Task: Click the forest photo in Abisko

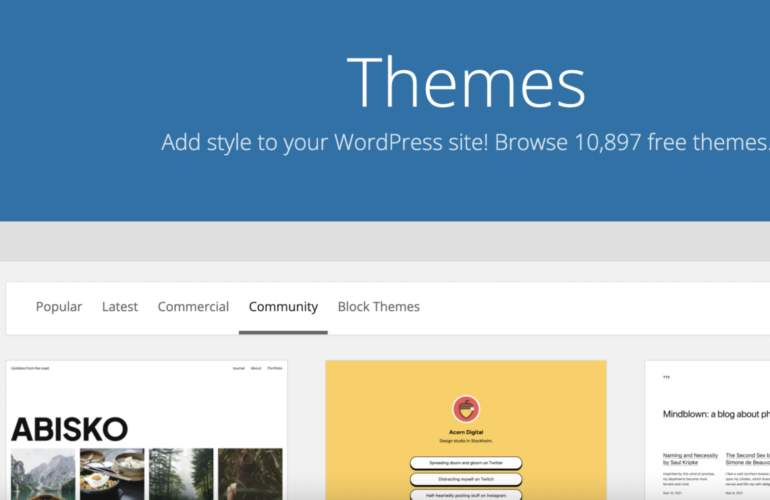Action: [181, 473]
